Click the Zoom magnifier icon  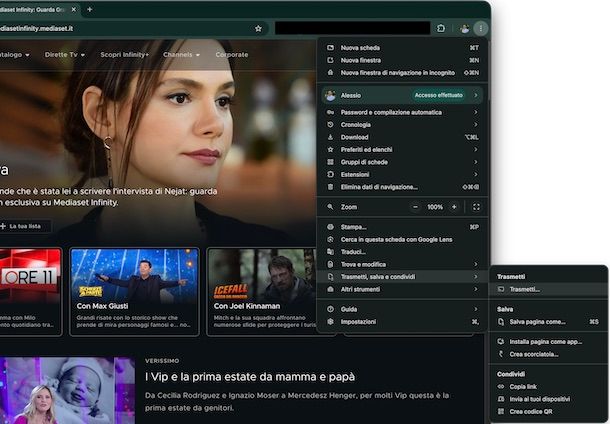point(330,207)
